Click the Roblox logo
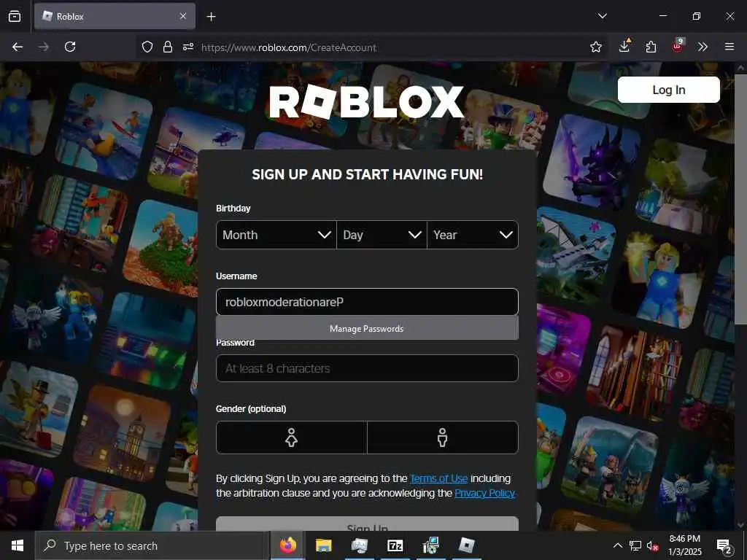Screen dimensions: 747x560 pos(366,101)
